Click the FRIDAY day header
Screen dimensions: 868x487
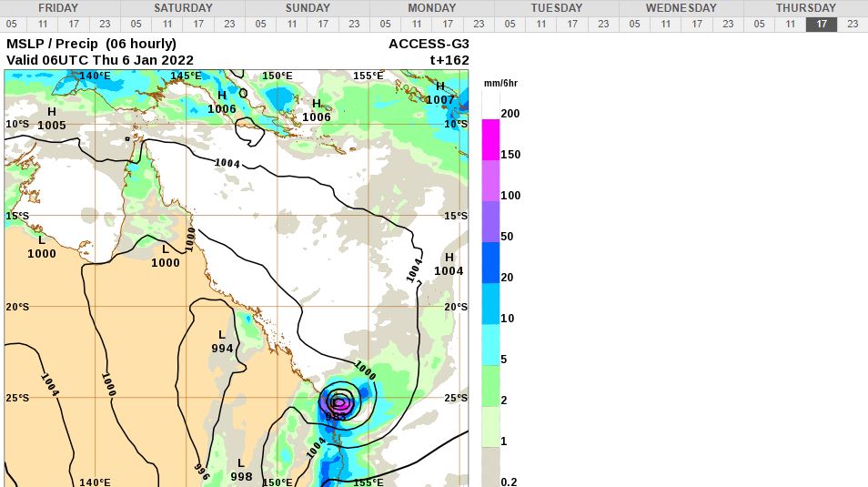tap(58, 8)
